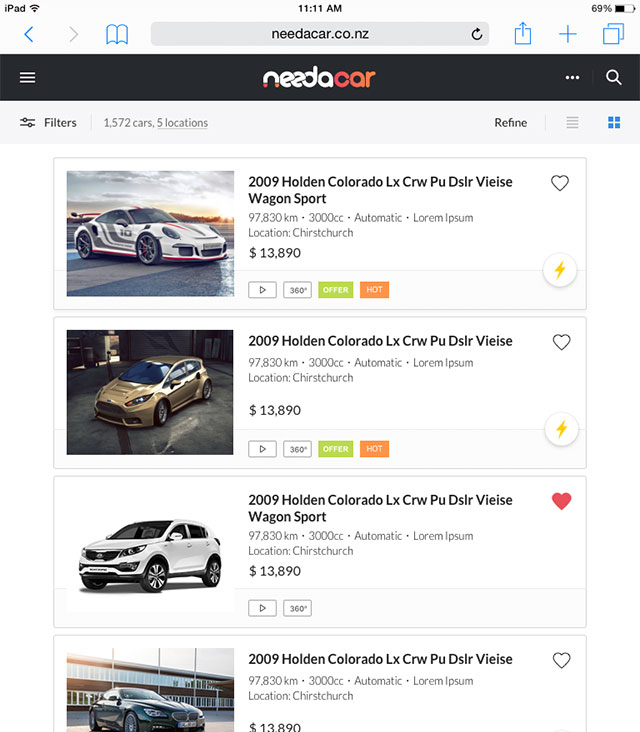Open the hamburger menu in site header
The image size is (640, 732).
click(x=27, y=78)
